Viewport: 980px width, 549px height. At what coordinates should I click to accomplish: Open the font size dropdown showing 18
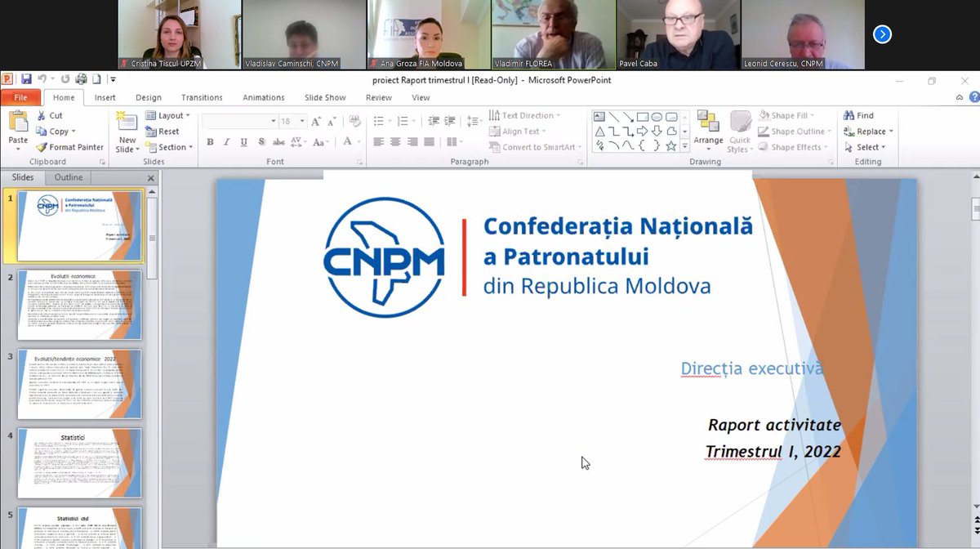coord(301,121)
